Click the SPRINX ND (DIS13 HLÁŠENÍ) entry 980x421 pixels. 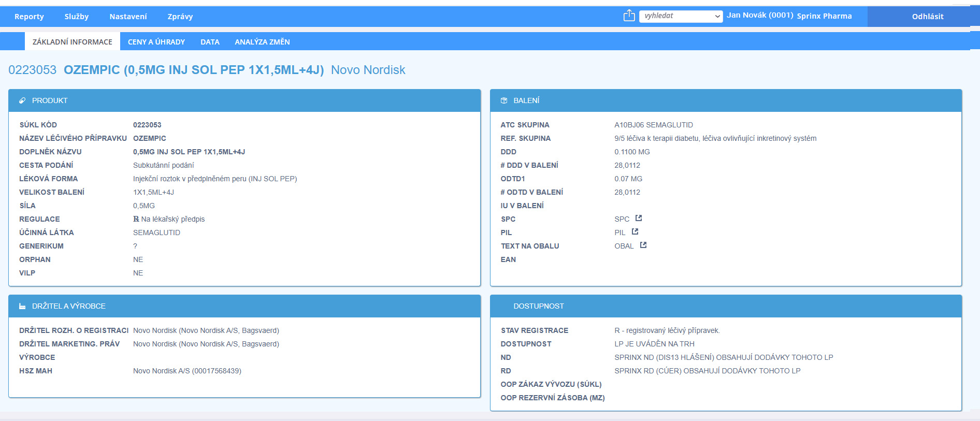pyautogui.click(x=724, y=357)
